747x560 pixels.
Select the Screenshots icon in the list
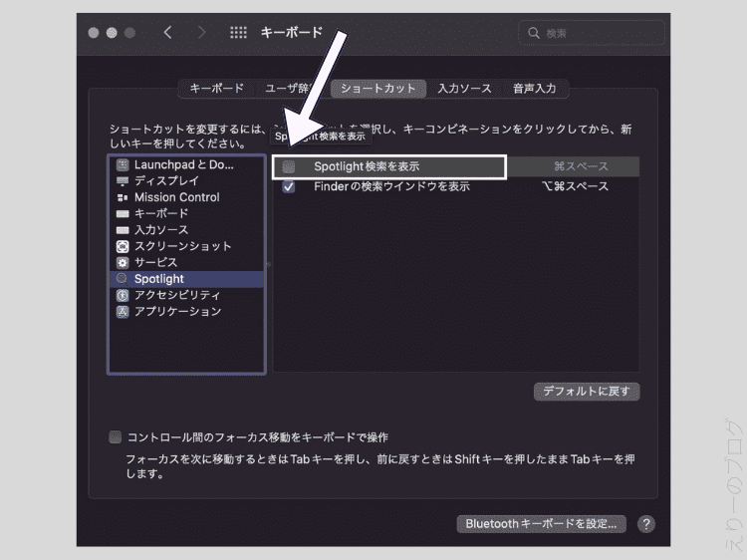[123, 246]
